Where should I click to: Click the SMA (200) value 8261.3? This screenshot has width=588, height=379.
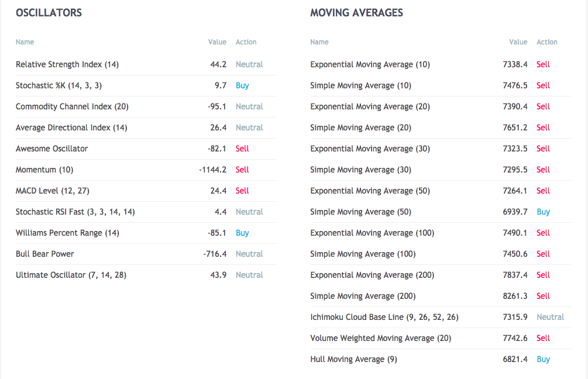coord(515,296)
